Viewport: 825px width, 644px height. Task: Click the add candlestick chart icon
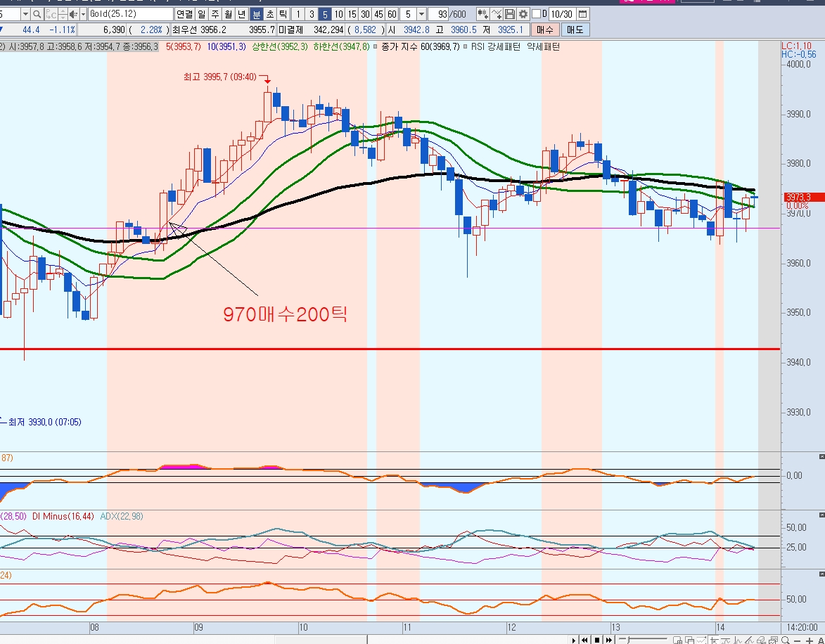(x=482, y=14)
